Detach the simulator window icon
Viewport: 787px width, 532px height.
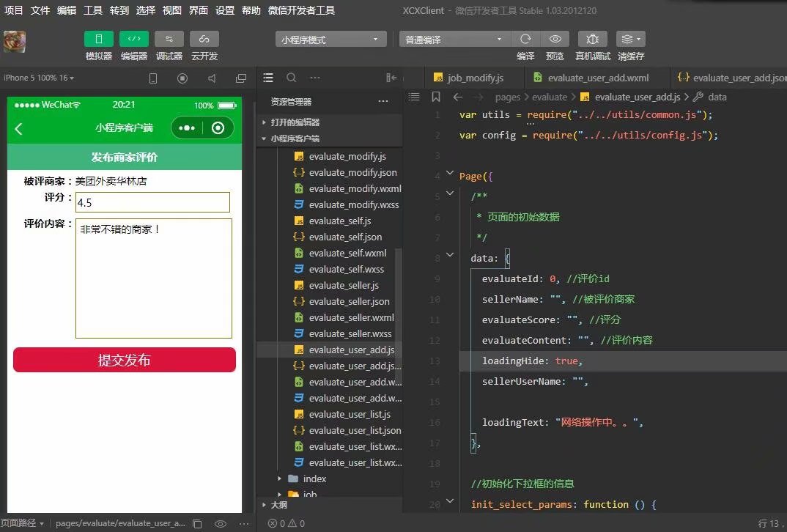click(241, 78)
